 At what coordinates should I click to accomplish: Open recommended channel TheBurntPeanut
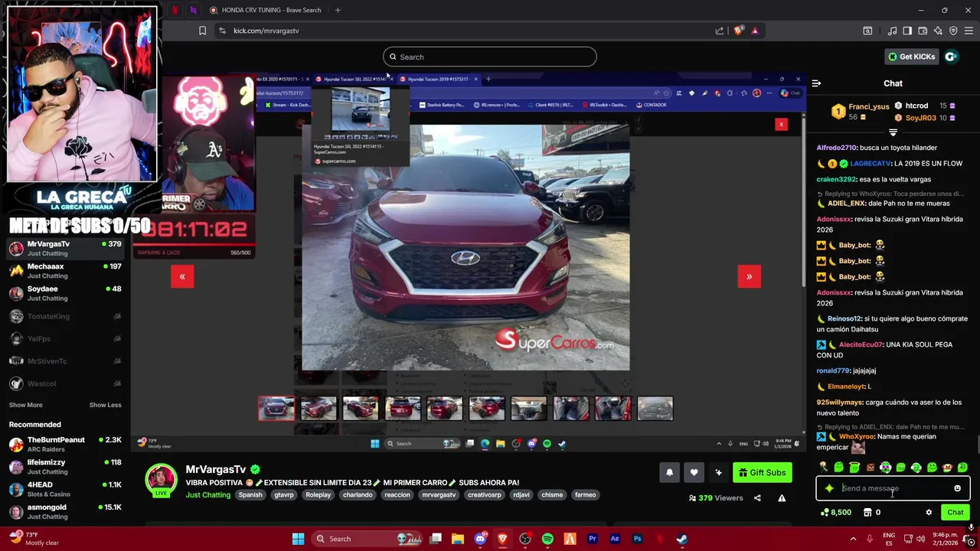[x=65, y=445]
